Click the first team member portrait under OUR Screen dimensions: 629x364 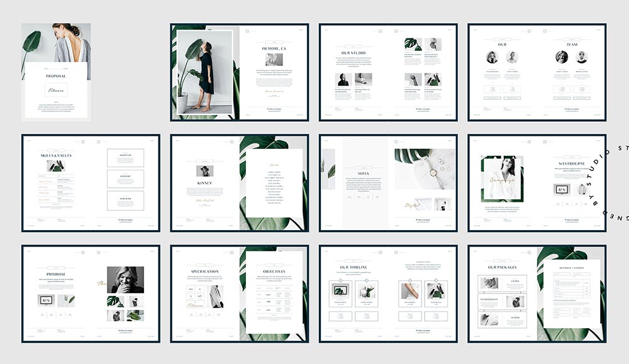point(492,57)
